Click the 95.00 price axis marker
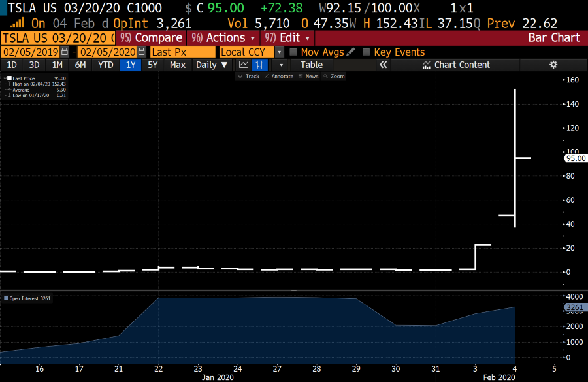Viewport: 588px width, 382px height. pos(576,158)
